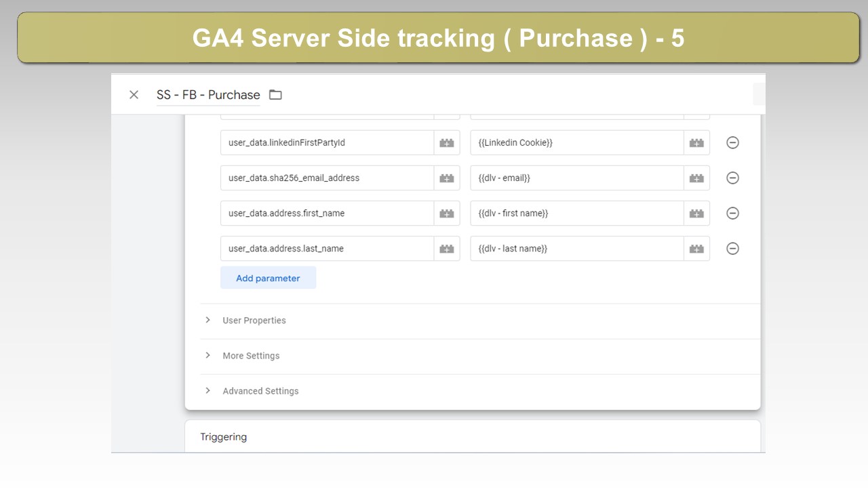Viewport: 868px width, 488px height.
Task: Edit user_data.address.last_name name field
Action: [x=327, y=249]
